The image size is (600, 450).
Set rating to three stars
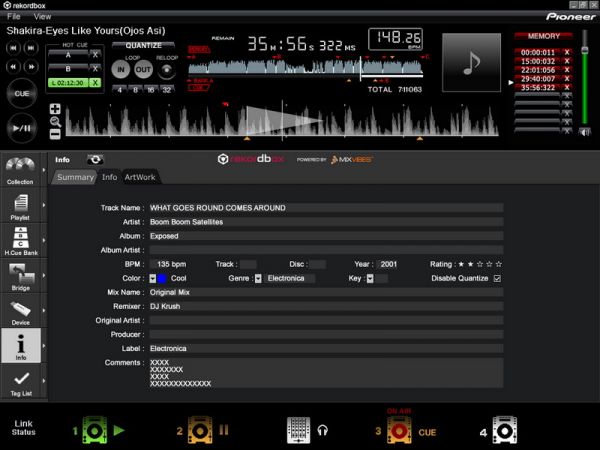click(x=480, y=264)
